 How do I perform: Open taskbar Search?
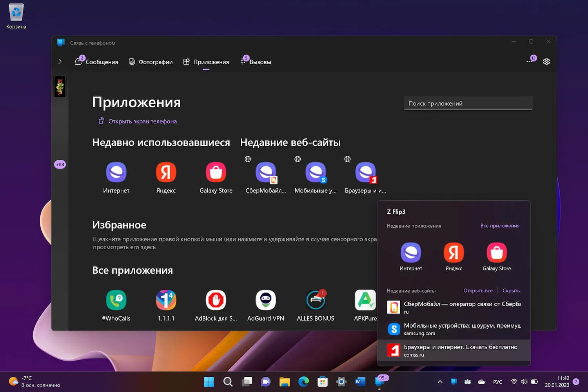click(x=228, y=381)
